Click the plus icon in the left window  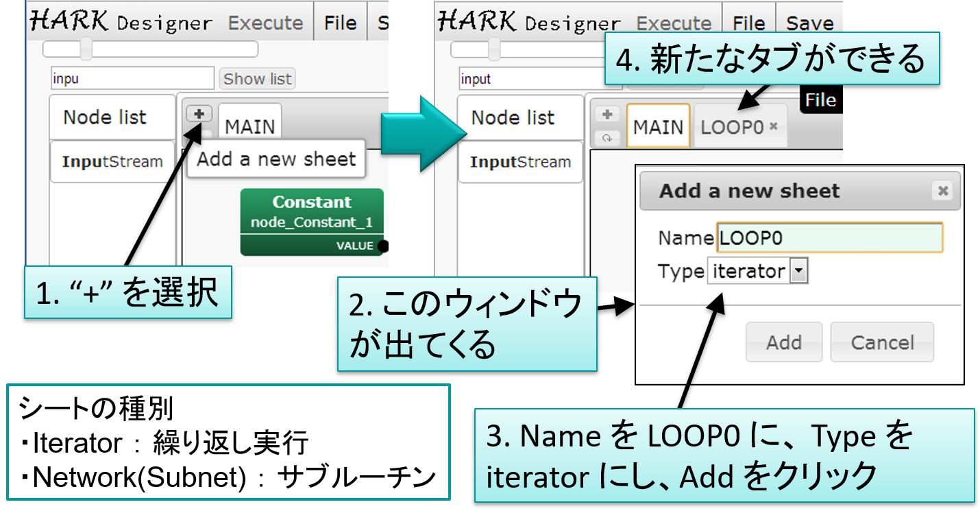click(x=199, y=114)
